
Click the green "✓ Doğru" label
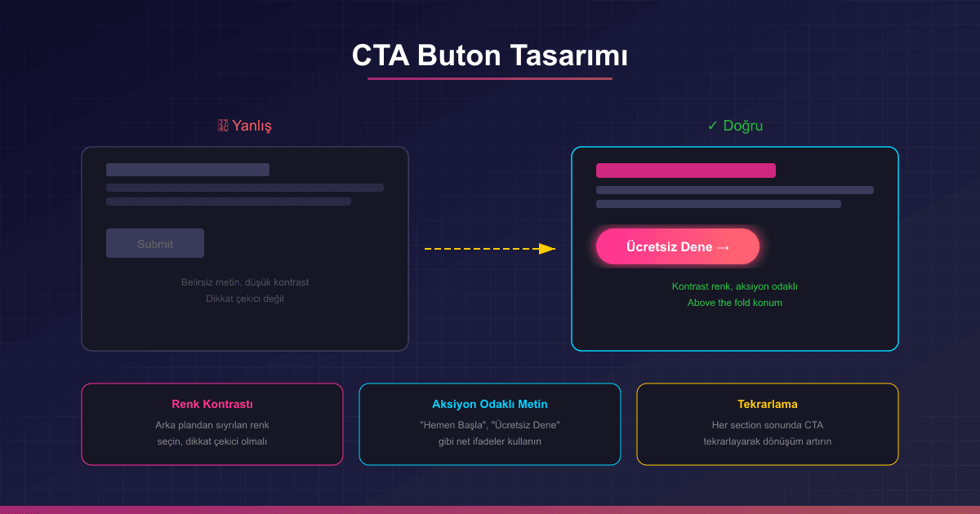[x=735, y=126]
